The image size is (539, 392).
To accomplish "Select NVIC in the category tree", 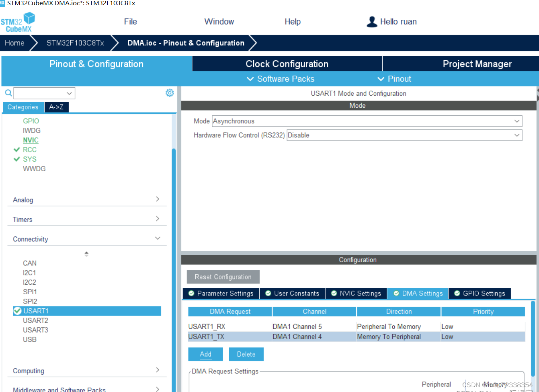I will coord(31,140).
